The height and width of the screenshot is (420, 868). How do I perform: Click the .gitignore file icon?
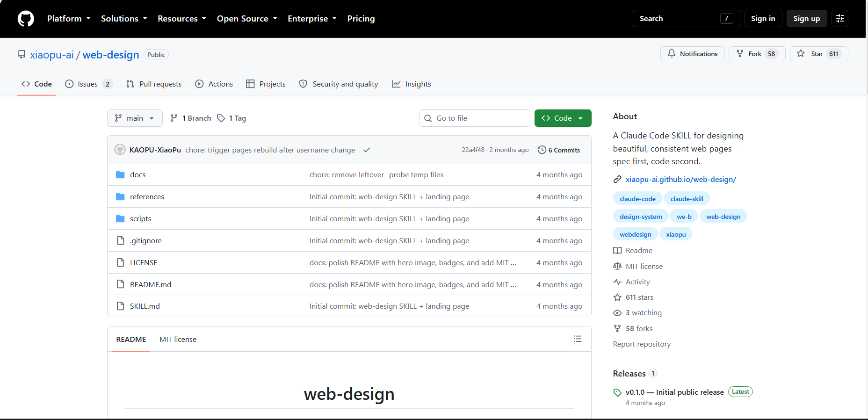[120, 240]
